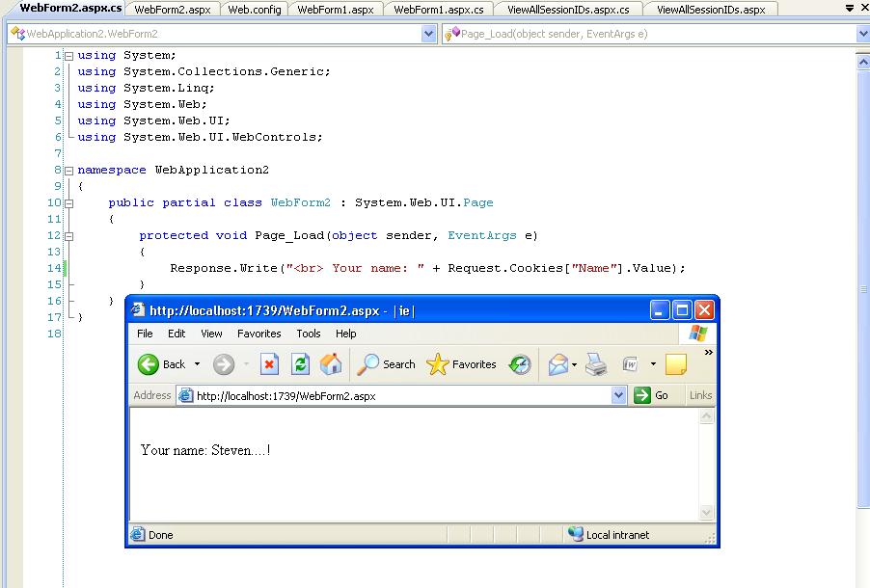
Task: Select the Edit with Word toolbar icon
Action: (630, 364)
